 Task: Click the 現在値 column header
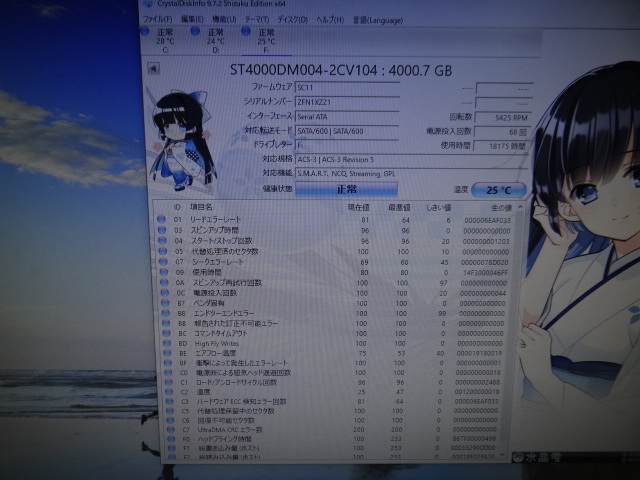click(x=358, y=208)
